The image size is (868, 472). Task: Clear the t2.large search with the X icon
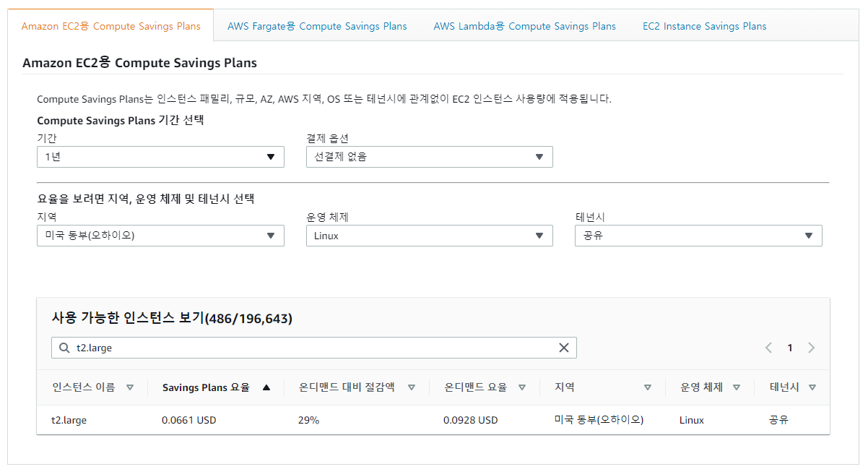[564, 348]
